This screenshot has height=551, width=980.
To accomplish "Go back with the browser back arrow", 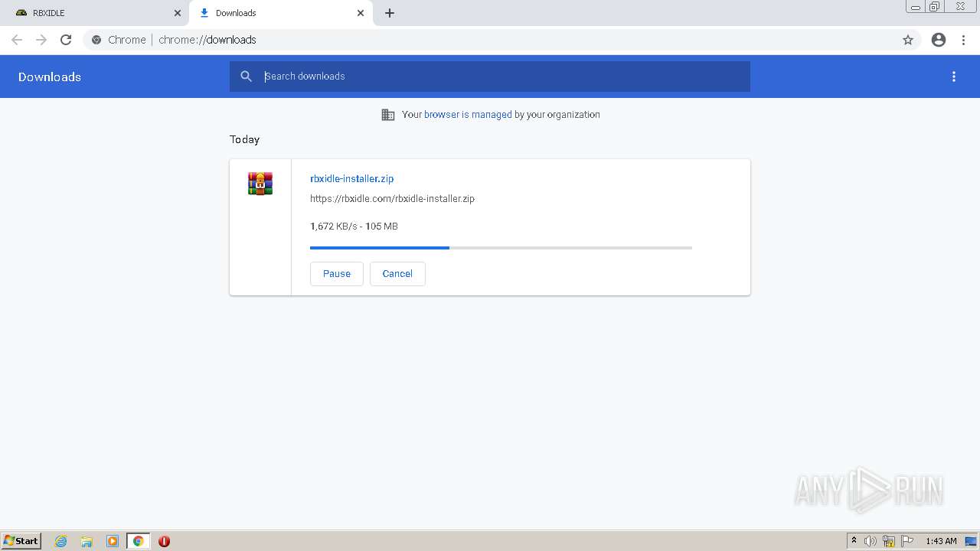I will (x=17, y=40).
